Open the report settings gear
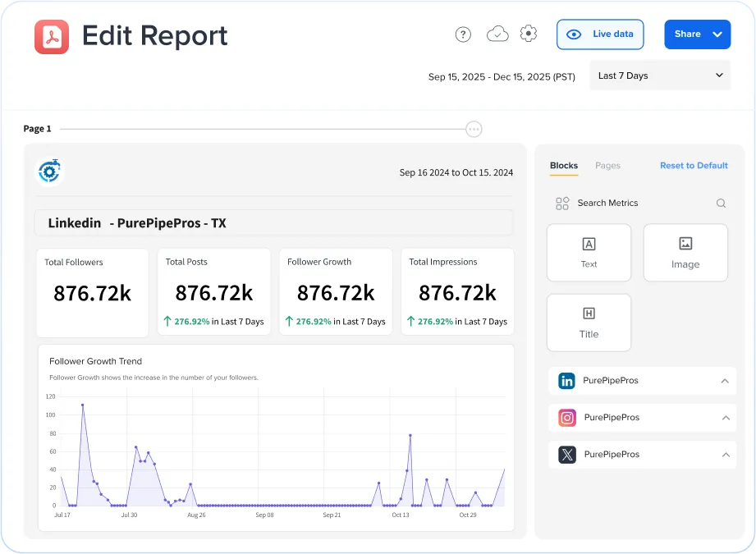756x554 pixels. click(x=528, y=34)
